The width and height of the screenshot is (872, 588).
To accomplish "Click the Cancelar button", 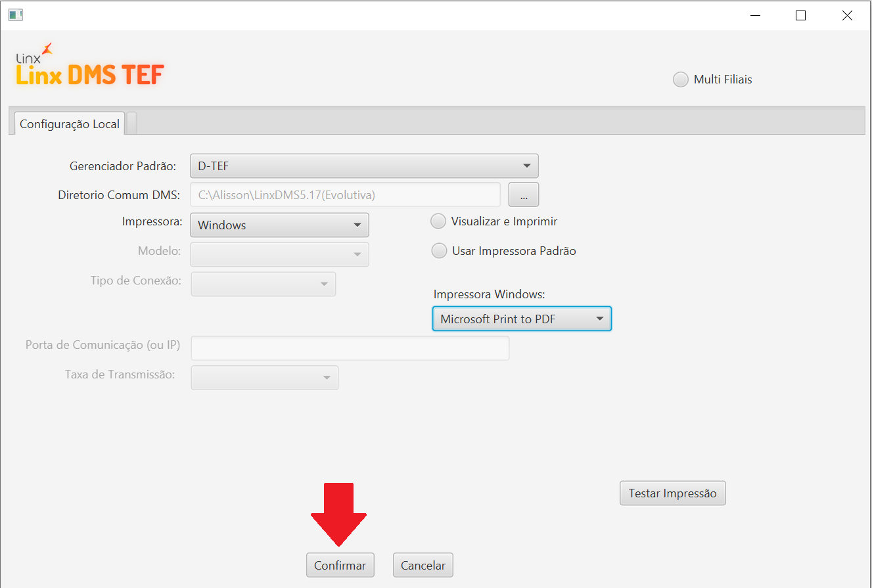I will pyautogui.click(x=423, y=565).
